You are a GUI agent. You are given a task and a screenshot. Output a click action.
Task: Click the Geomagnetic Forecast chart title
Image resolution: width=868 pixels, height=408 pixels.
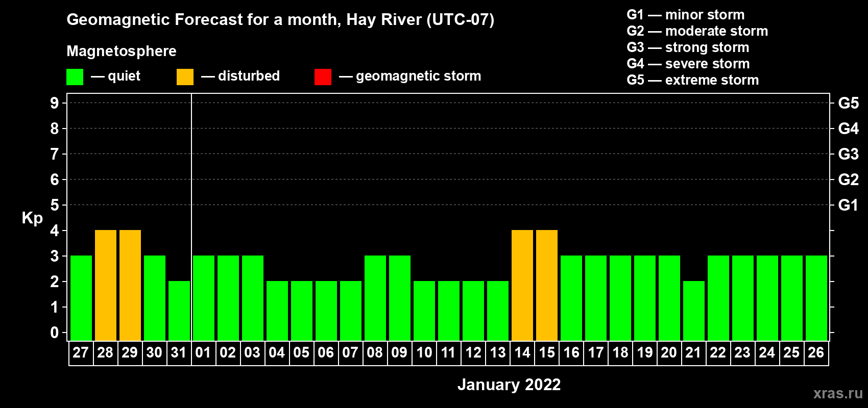pos(280,20)
